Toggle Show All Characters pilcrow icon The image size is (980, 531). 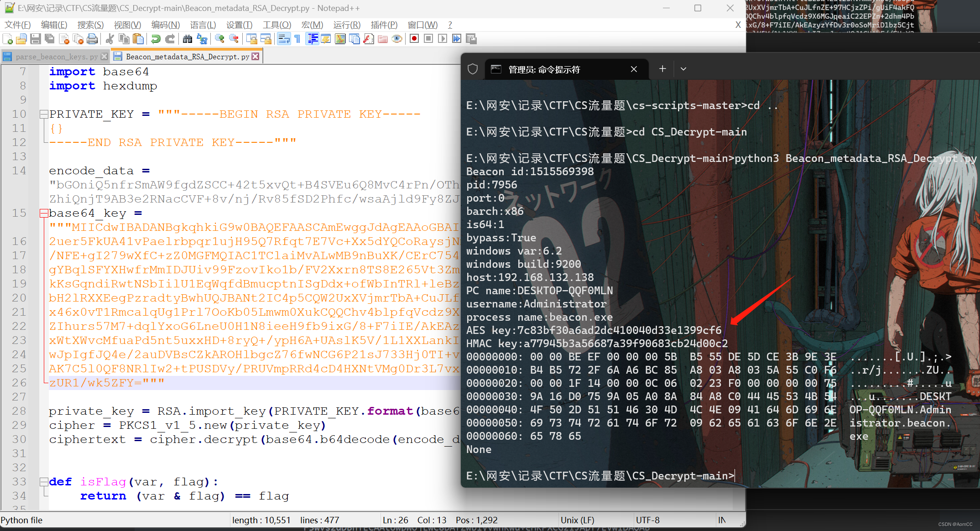tap(297, 39)
